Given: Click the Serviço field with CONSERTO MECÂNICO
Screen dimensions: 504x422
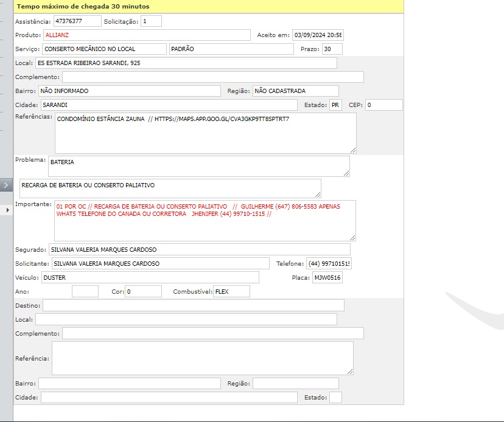Looking at the screenshot, I should pos(104,49).
